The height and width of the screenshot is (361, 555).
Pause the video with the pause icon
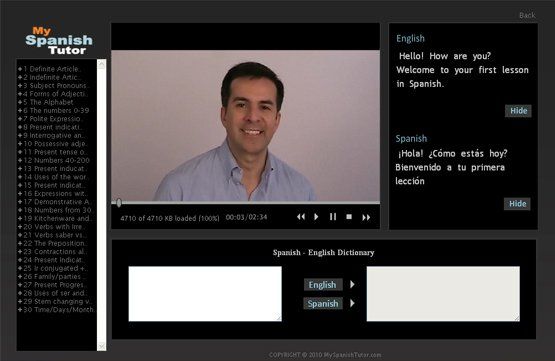click(x=333, y=217)
